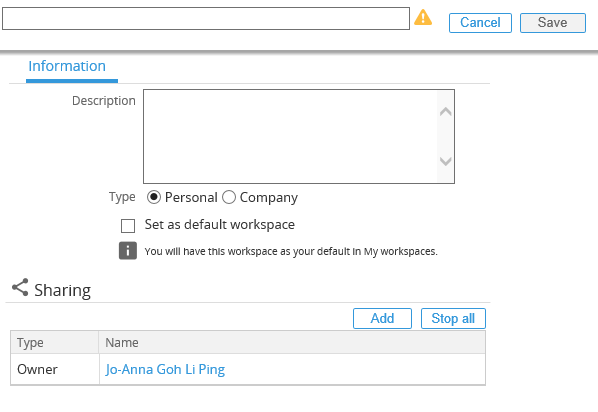Viewport: 598px width, 412px height.
Task: Click the gray info icon
Action: click(x=128, y=251)
